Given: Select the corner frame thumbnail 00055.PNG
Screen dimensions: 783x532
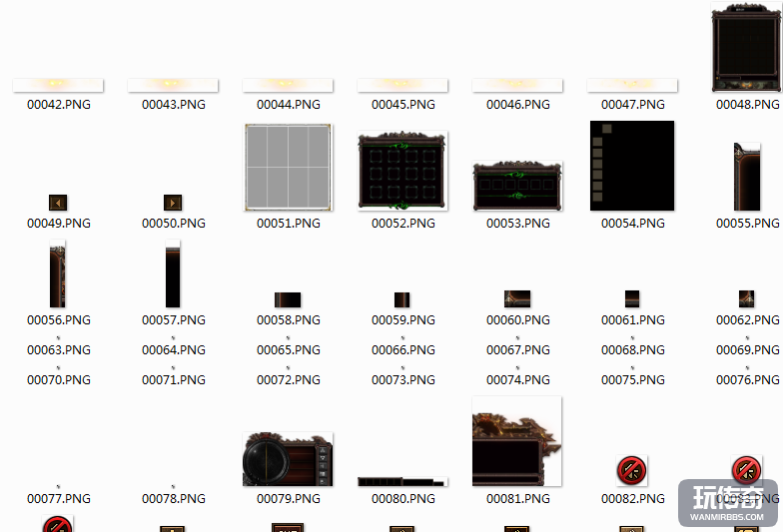Looking at the screenshot, I should point(747,177).
